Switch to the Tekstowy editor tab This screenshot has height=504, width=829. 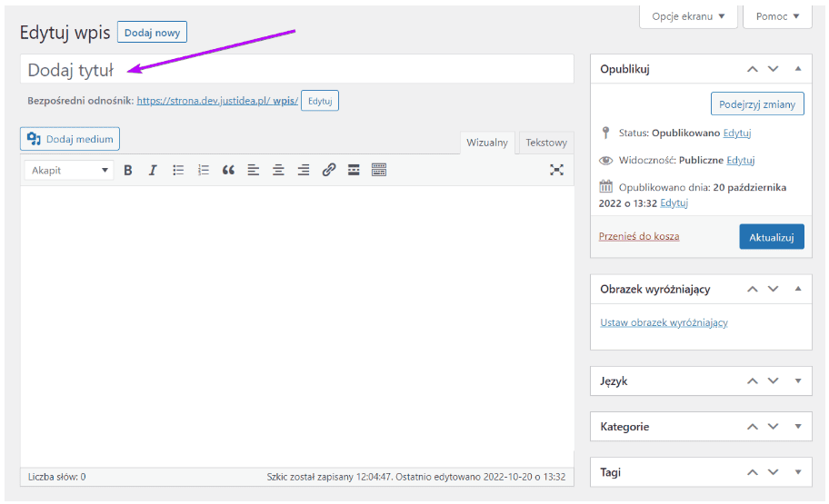click(x=546, y=143)
